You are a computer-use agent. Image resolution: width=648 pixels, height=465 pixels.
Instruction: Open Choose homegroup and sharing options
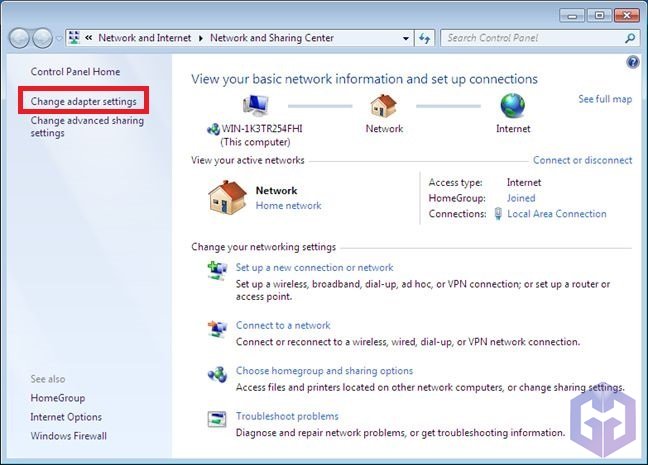point(324,371)
